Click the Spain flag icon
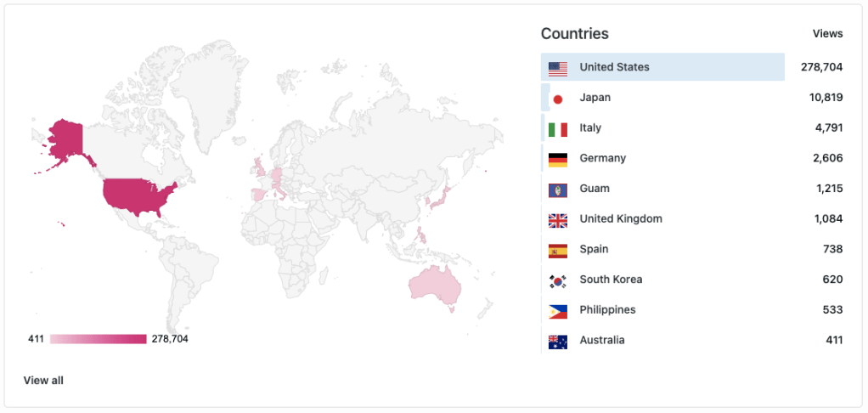This screenshot has width=868, height=413. pos(558,251)
